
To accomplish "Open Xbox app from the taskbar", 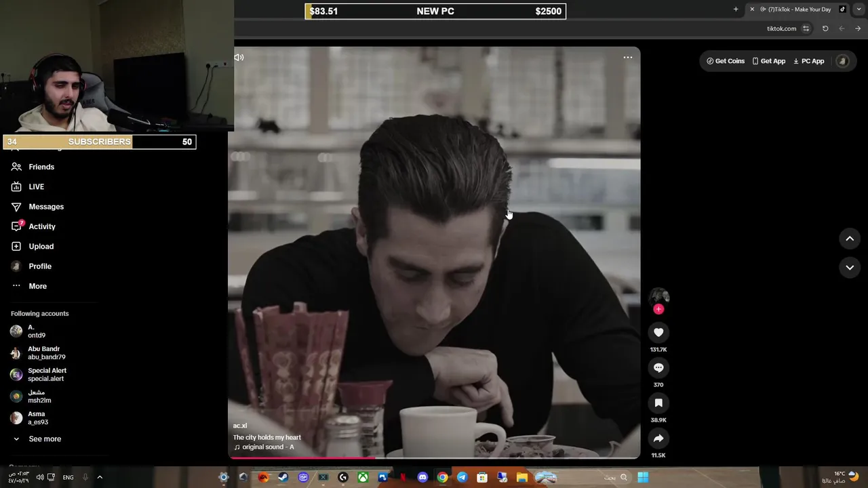I will click(363, 477).
